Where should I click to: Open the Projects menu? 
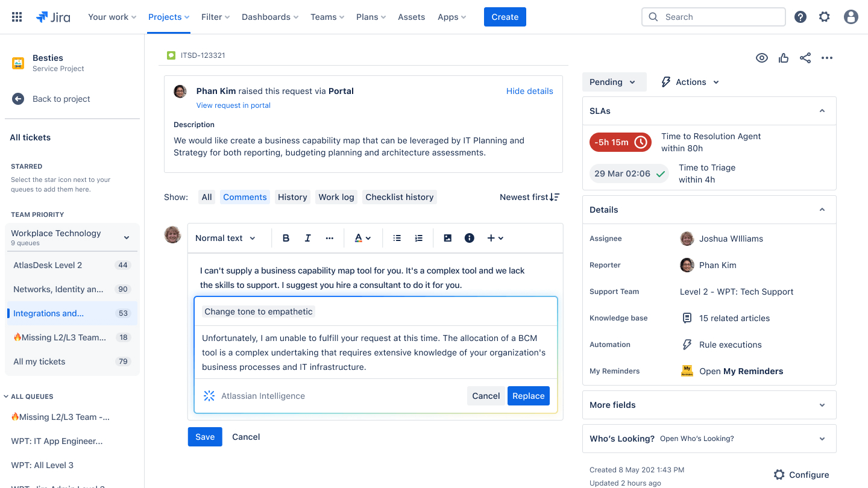click(x=168, y=16)
